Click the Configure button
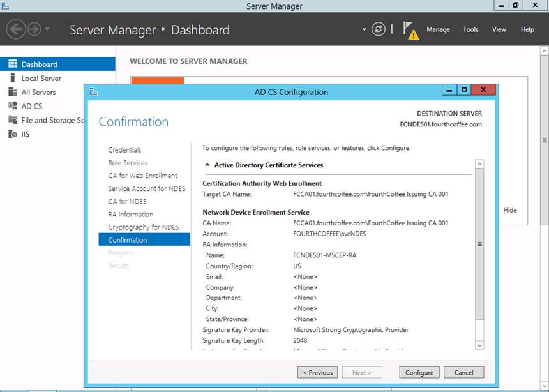This screenshot has width=549, height=392. click(x=419, y=372)
